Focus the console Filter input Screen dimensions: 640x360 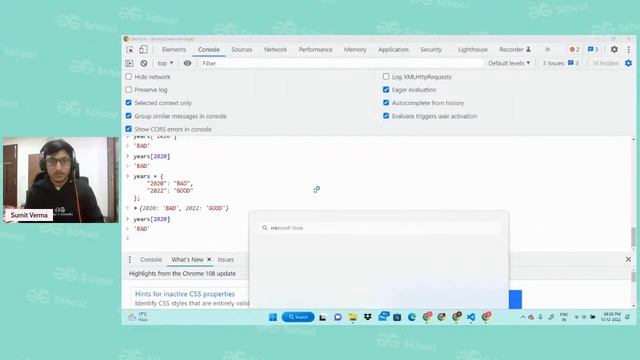[x=341, y=63]
